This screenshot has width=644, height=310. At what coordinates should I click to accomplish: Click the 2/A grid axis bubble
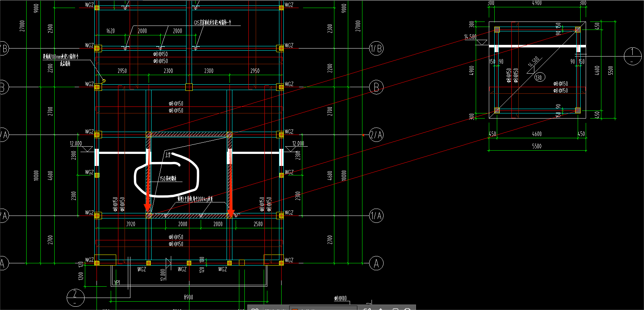coord(376,135)
